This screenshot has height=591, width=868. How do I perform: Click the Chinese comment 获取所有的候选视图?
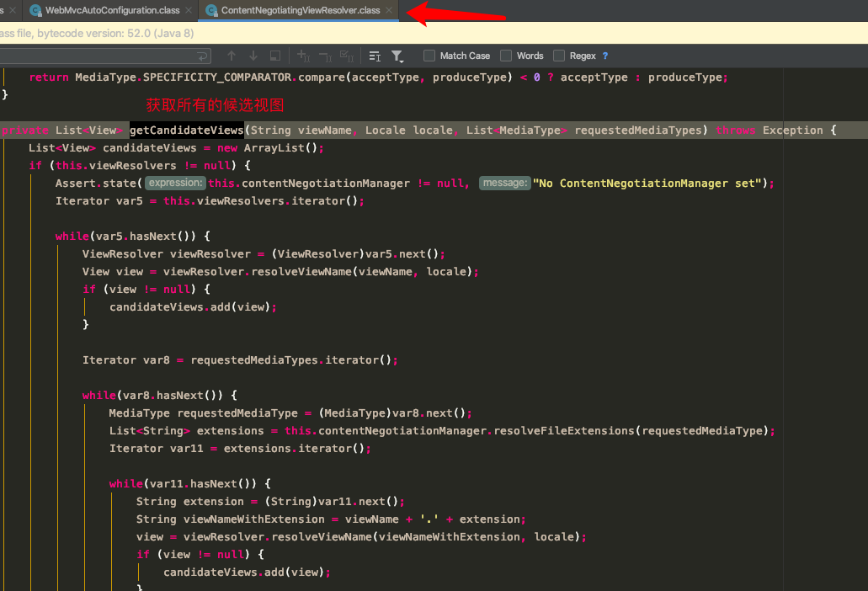coord(215,105)
